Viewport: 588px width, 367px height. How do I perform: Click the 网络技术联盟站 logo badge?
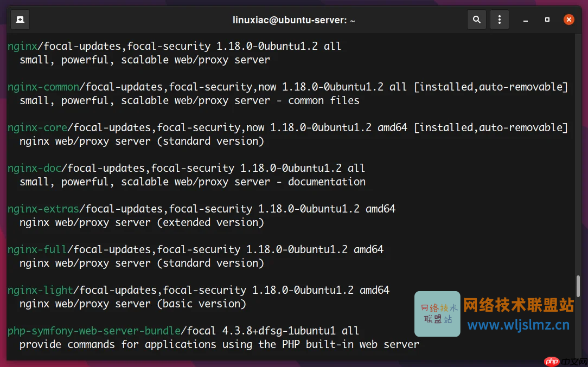(x=437, y=314)
